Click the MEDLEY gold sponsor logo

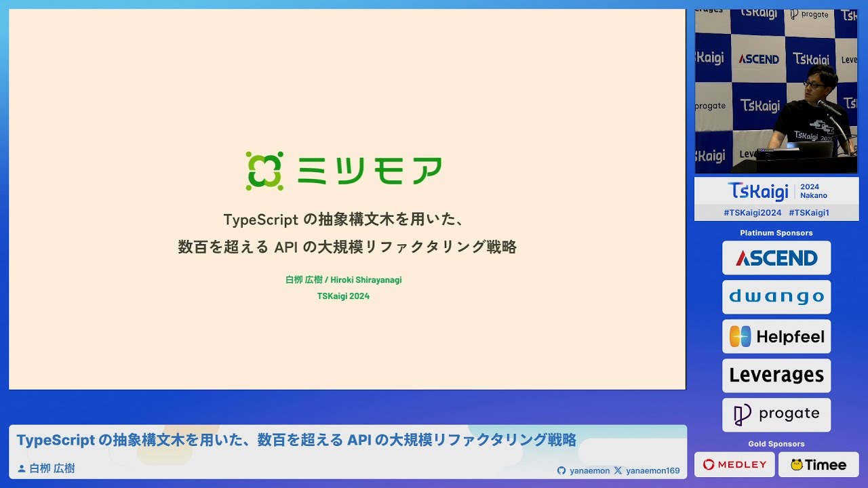click(x=734, y=465)
